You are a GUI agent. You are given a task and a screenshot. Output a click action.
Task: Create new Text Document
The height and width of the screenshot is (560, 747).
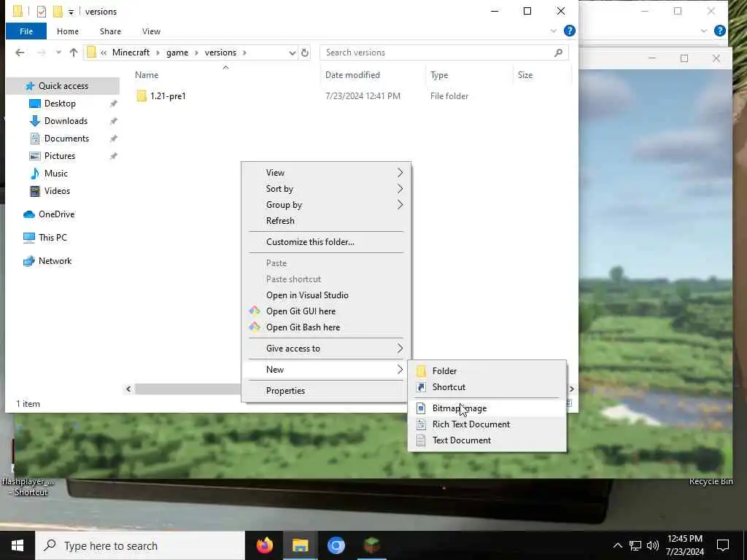(487, 440)
